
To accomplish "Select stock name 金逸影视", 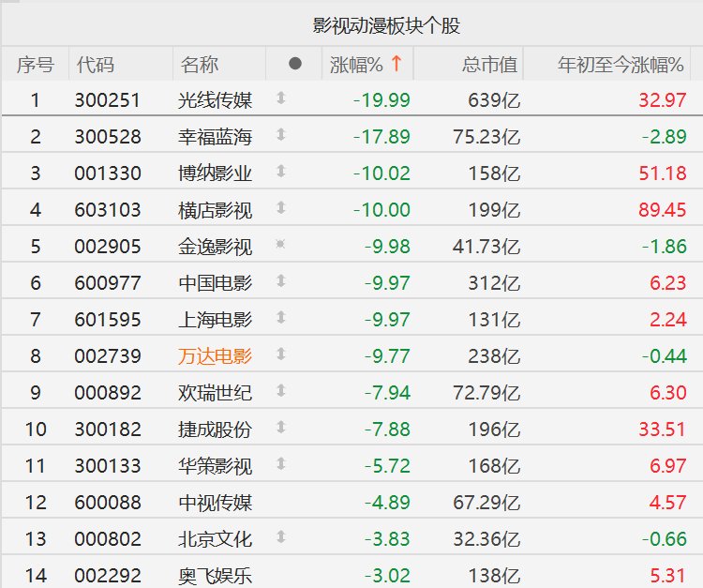I will point(216,247).
